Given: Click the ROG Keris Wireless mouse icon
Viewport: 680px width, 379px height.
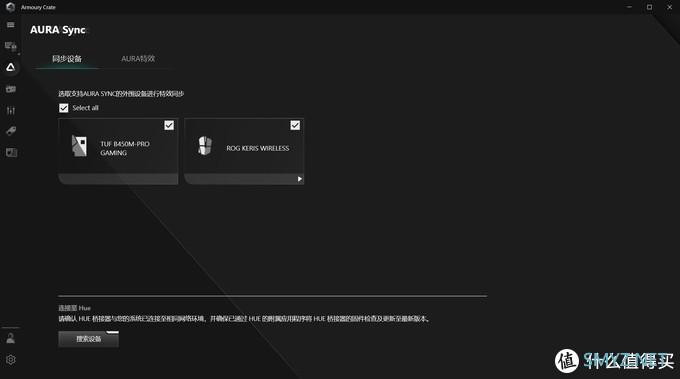Looking at the screenshot, I should pyautogui.click(x=205, y=146).
